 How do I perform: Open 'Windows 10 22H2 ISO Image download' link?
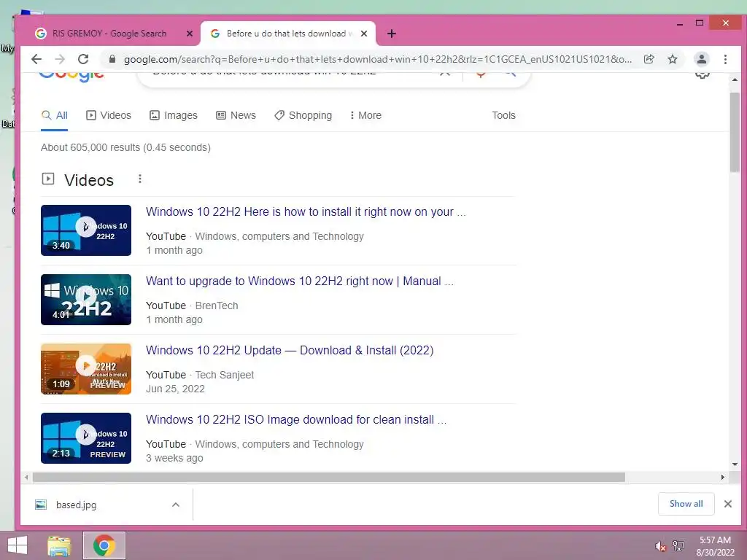click(296, 419)
